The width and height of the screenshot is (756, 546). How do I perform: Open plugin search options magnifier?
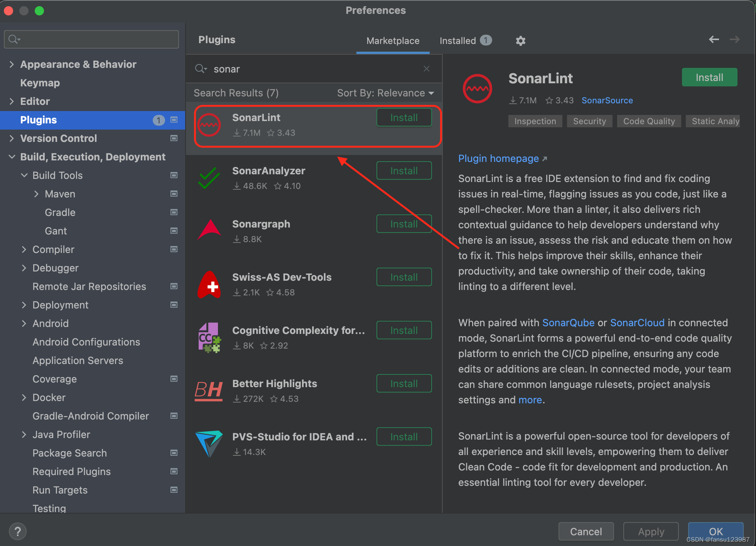click(201, 69)
